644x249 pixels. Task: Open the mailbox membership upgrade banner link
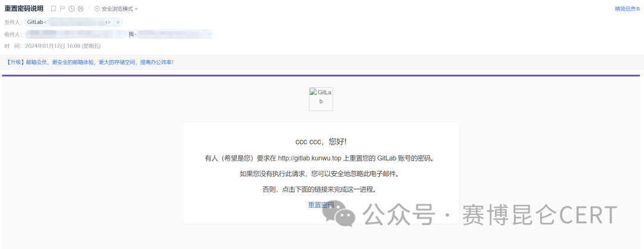(x=89, y=62)
